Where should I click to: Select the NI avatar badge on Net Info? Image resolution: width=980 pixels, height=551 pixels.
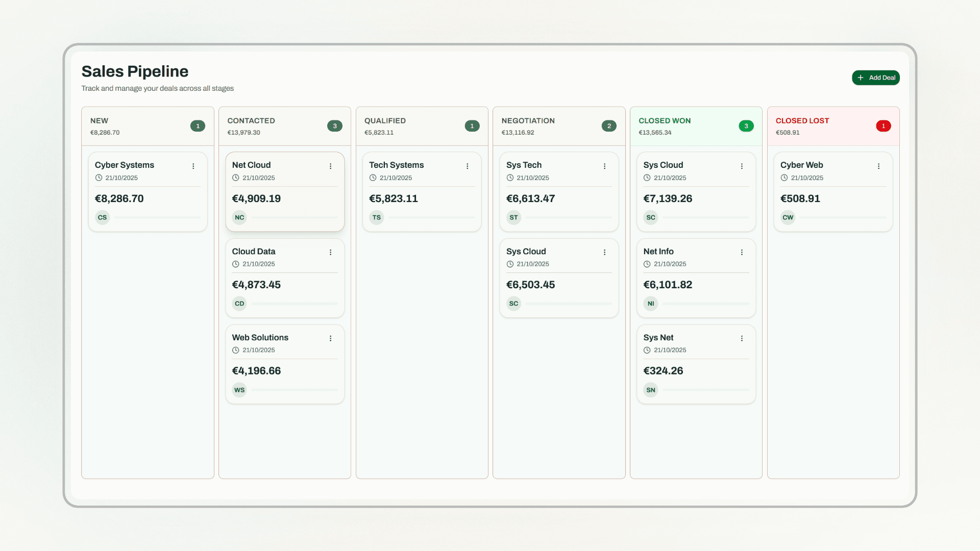point(650,304)
